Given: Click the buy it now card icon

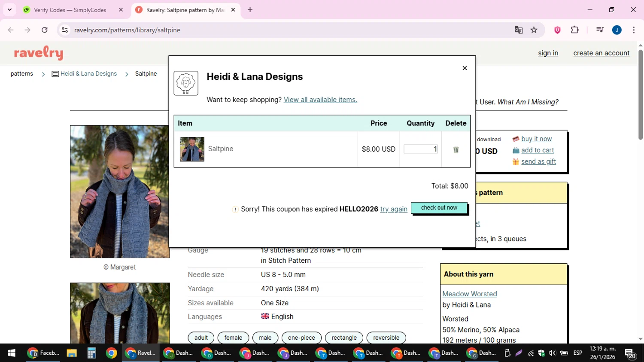Looking at the screenshot, I should pyautogui.click(x=516, y=139).
